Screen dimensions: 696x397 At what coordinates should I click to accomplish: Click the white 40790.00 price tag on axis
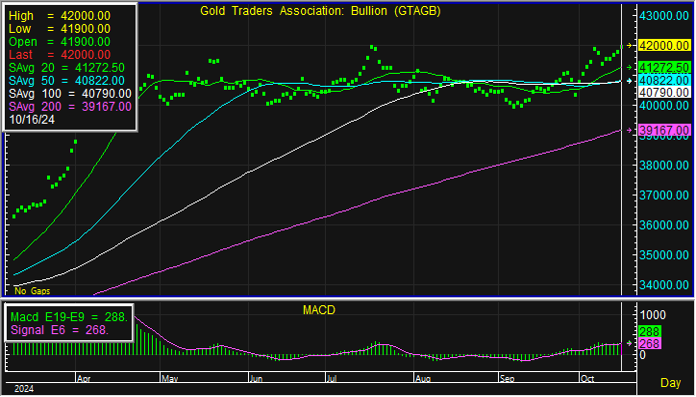664,92
